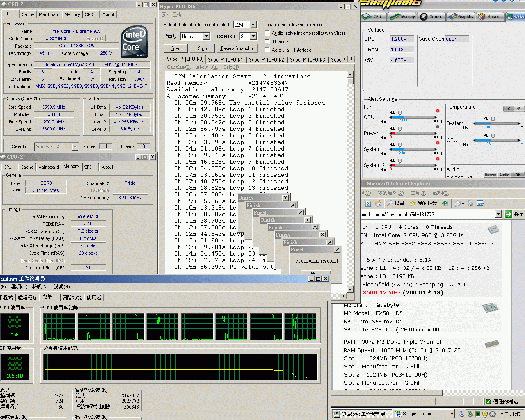The width and height of the screenshot is (525, 420).
Task: Open the EasyTune6 Tuner tab
Action: click(431, 17)
